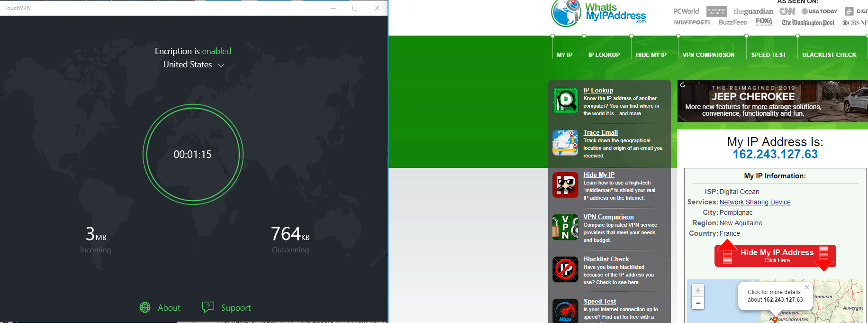The width and height of the screenshot is (868, 323).
Task: Click the Speed Test gauge icon
Action: click(x=565, y=311)
